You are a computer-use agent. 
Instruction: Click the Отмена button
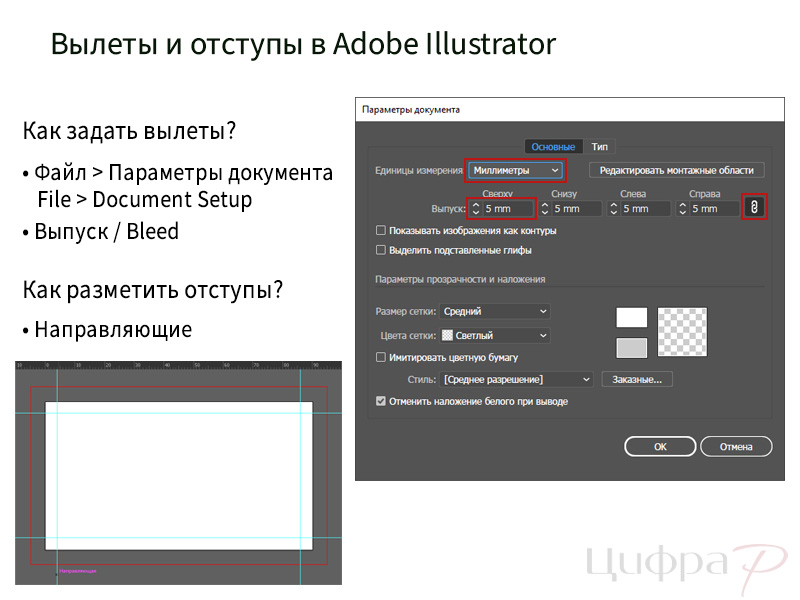coord(736,446)
